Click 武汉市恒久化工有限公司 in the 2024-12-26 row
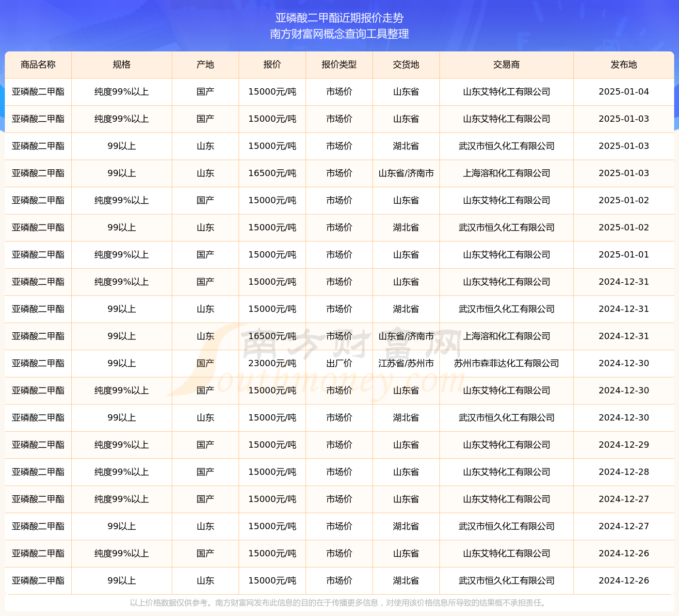Viewport: 679px width, 616px height. (x=507, y=581)
